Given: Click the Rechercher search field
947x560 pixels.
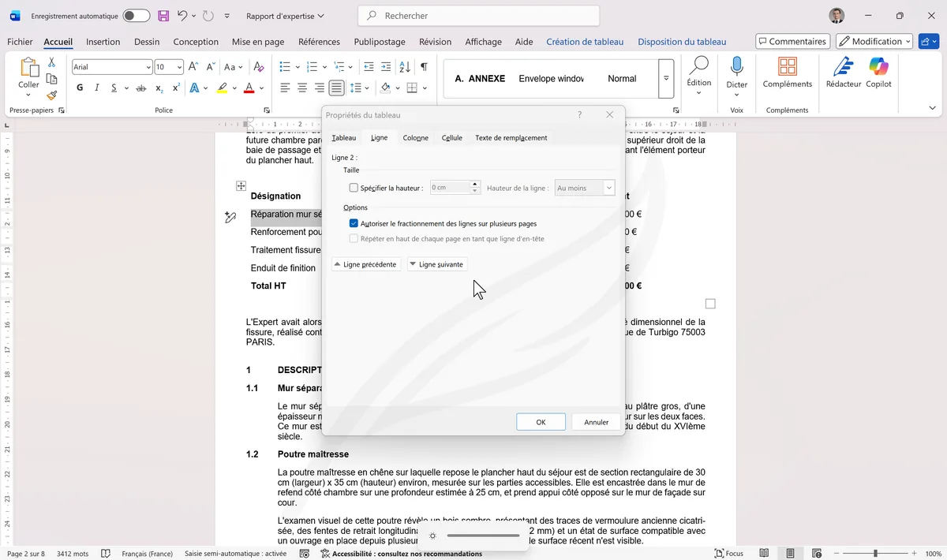Looking at the screenshot, I should [x=478, y=16].
